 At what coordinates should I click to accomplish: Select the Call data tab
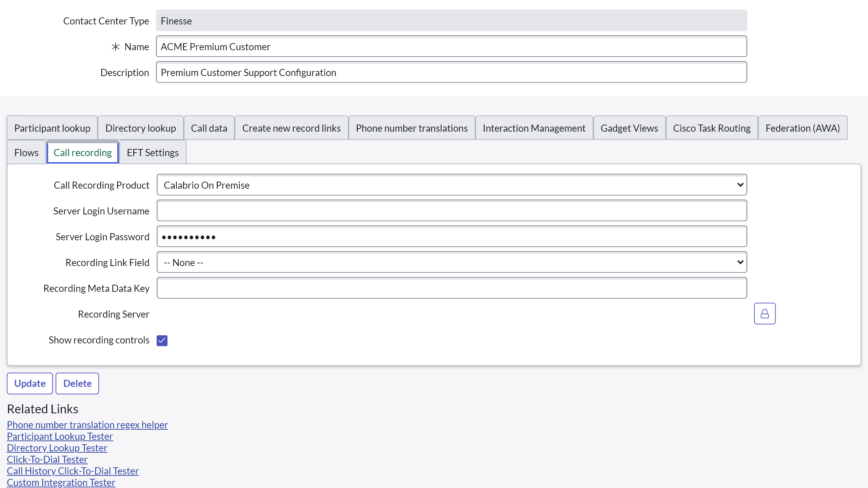[209, 128]
